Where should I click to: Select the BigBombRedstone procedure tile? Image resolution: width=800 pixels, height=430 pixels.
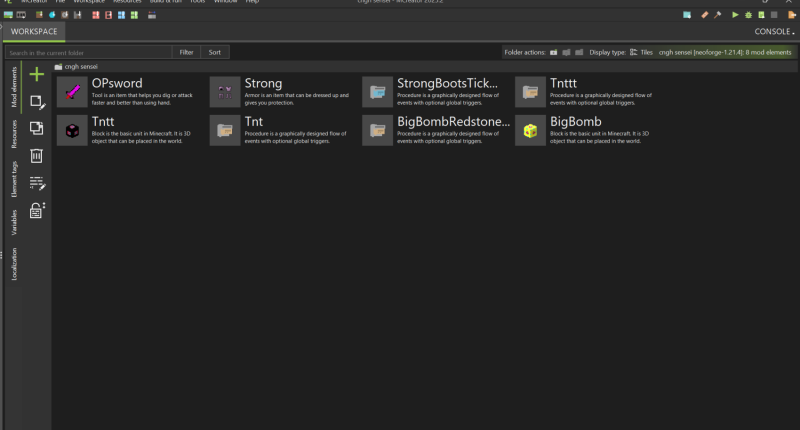click(436, 130)
